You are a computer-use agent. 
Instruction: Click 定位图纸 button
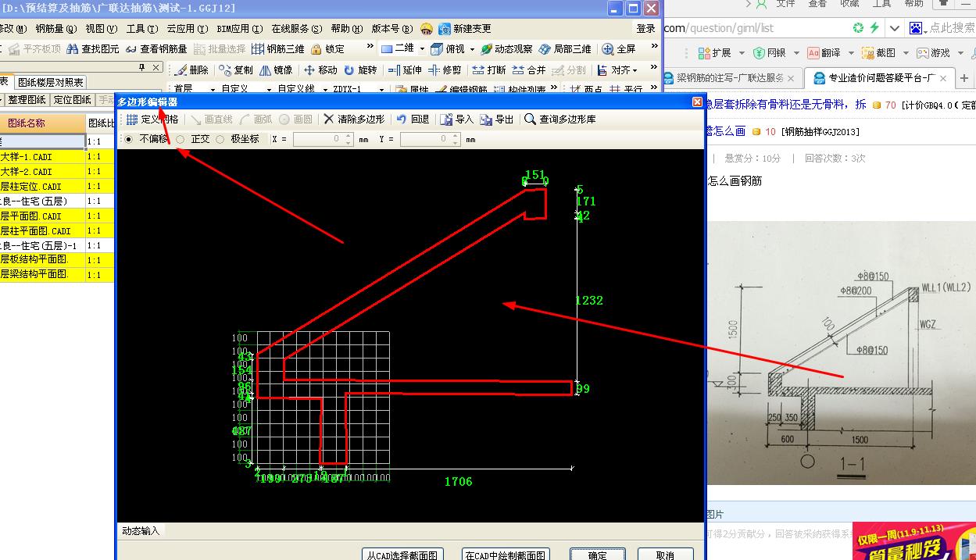72,100
